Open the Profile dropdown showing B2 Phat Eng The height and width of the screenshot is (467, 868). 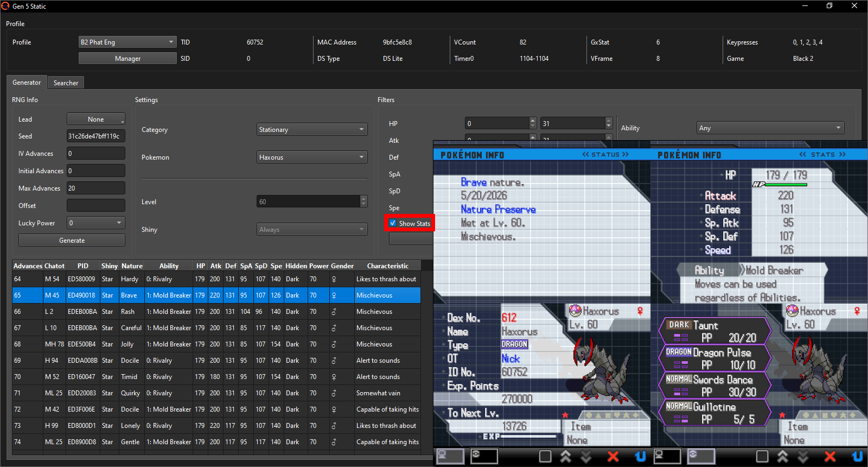[x=127, y=42]
